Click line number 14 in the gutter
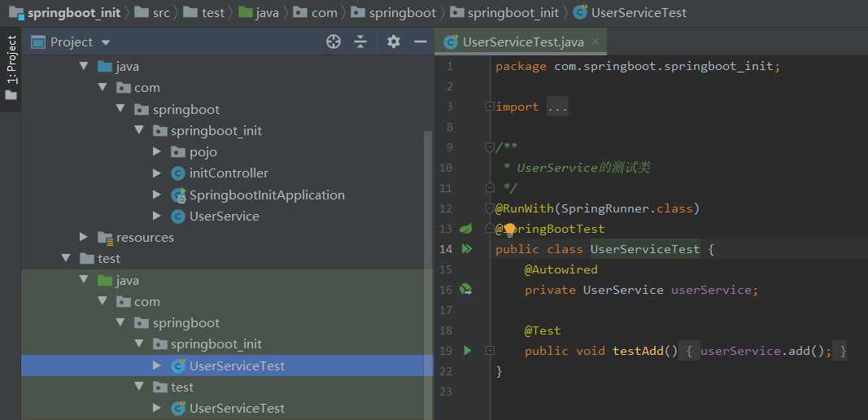This screenshot has width=868, height=420. click(x=446, y=249)
